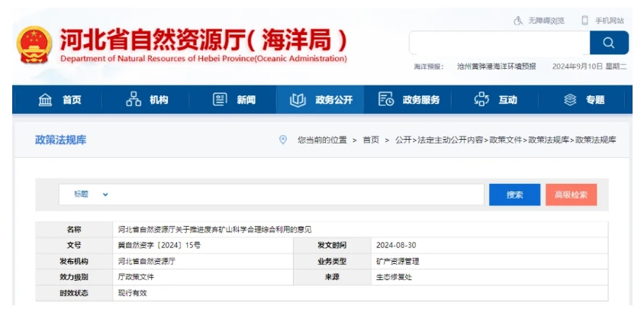Click the organization chart icon for 机构
The width and height of the screenshot is (644, 316).
pos(134,100)
